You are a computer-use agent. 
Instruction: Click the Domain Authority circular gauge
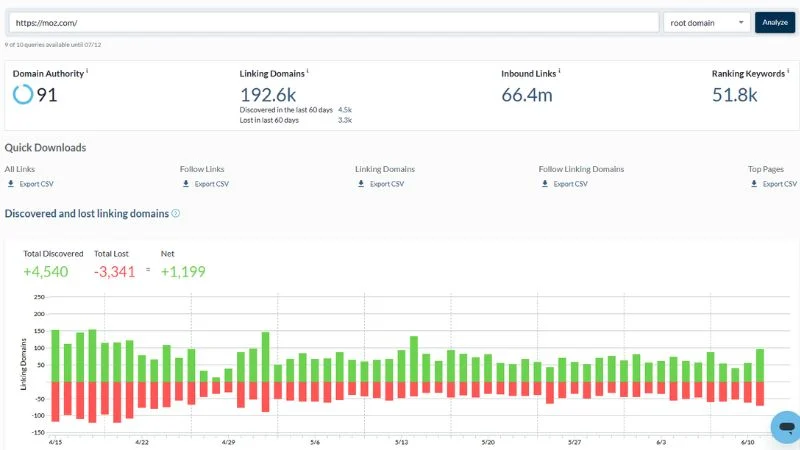pos(23,94)
